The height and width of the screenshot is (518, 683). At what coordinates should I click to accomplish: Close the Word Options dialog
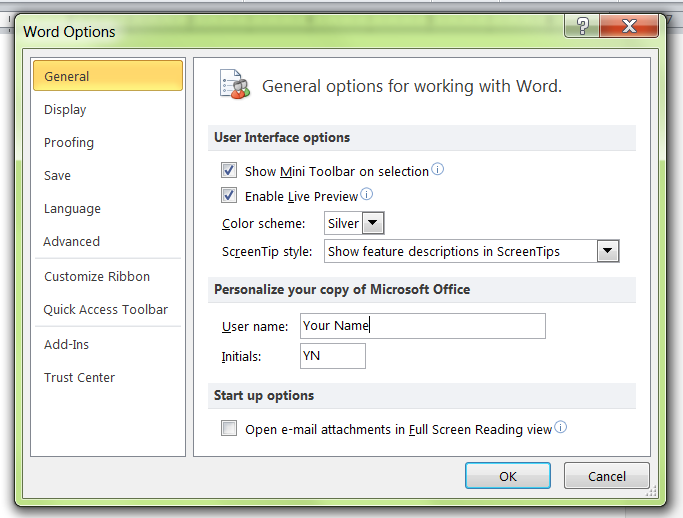point(629,26)
